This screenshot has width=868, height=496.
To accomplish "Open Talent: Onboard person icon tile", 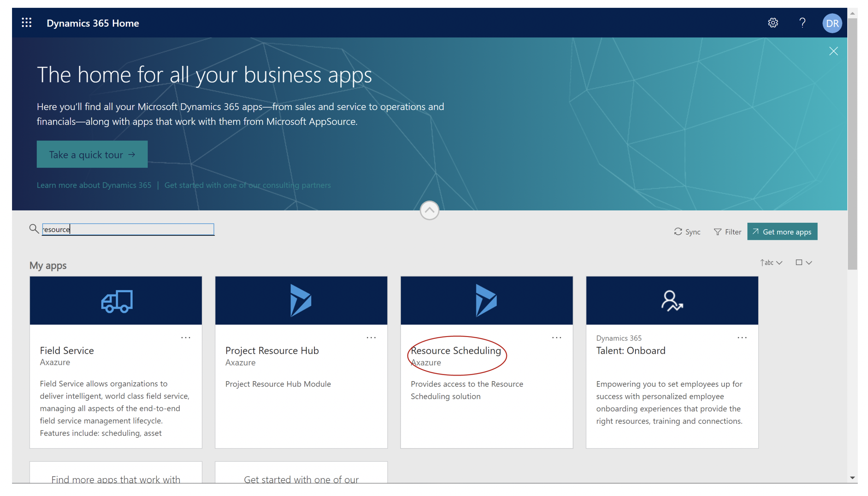I will (672, 301).
